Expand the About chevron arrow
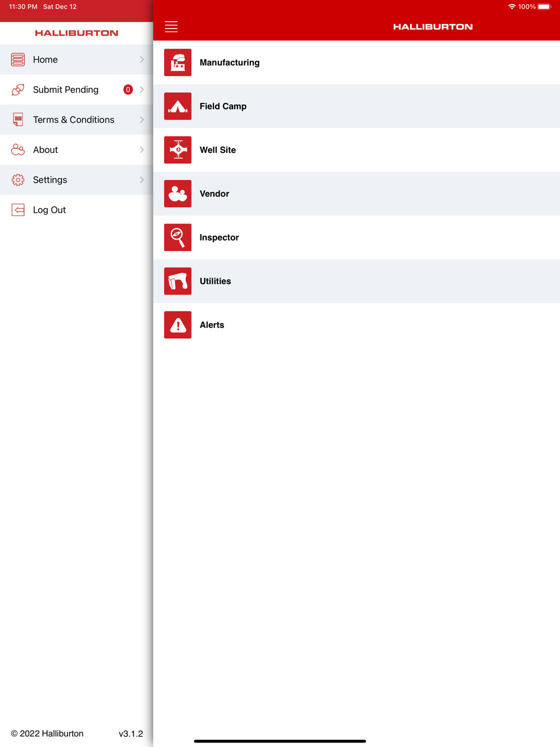Screen dimensions: 560x747 pyautogui.click(x=142, y=150)
